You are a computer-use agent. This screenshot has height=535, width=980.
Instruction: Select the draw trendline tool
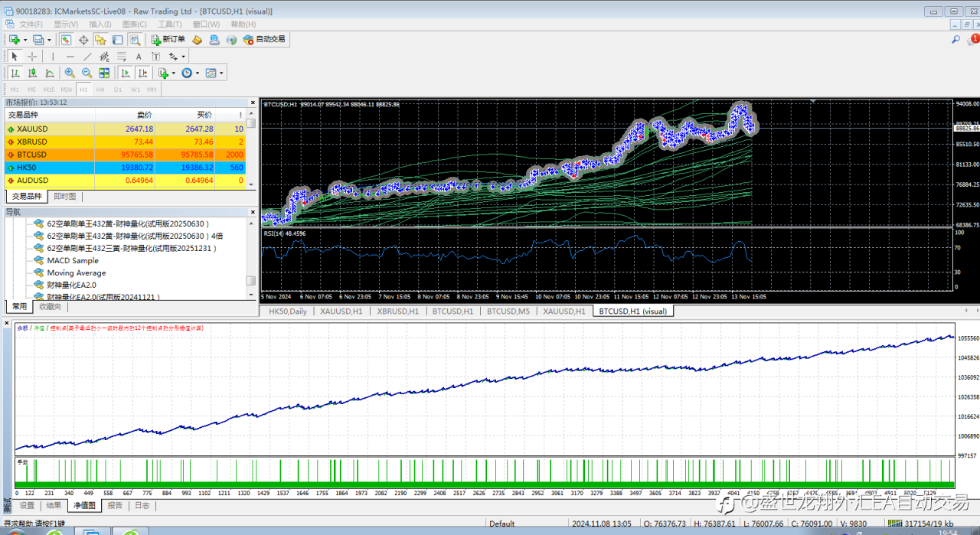[87, 57]
